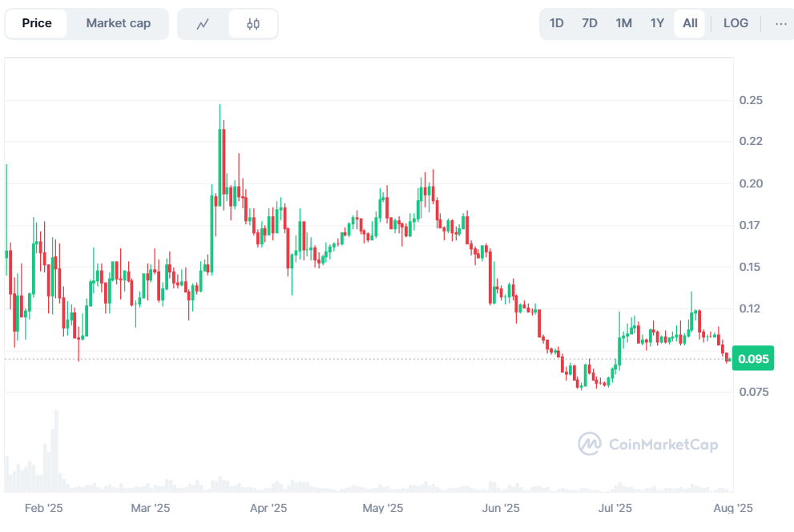Click the 0.25 price axis label
This screenshot has height=532, width=794.
751,100
